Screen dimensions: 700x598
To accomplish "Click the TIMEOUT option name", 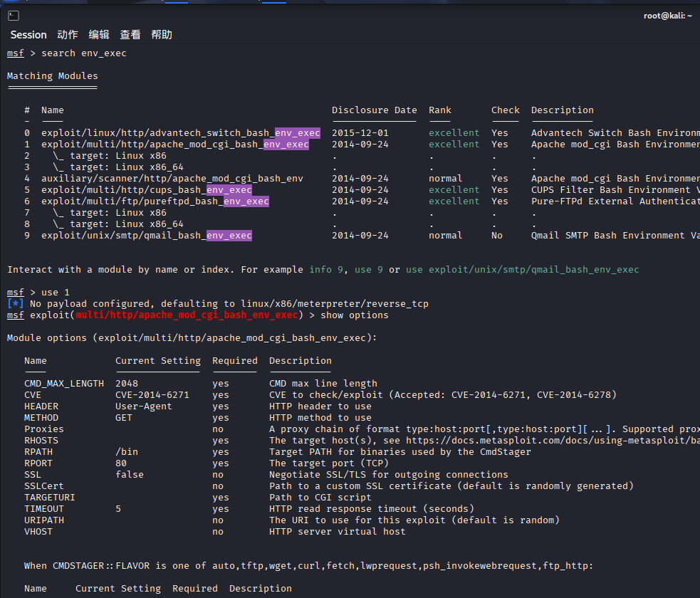I will click(43, 509).
